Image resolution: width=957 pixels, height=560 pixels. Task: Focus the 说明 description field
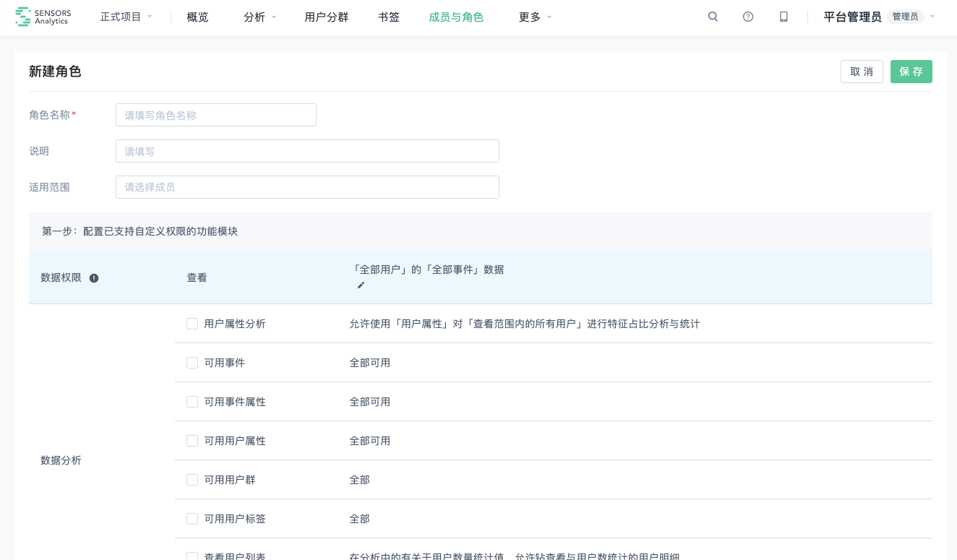click(307, 151)
